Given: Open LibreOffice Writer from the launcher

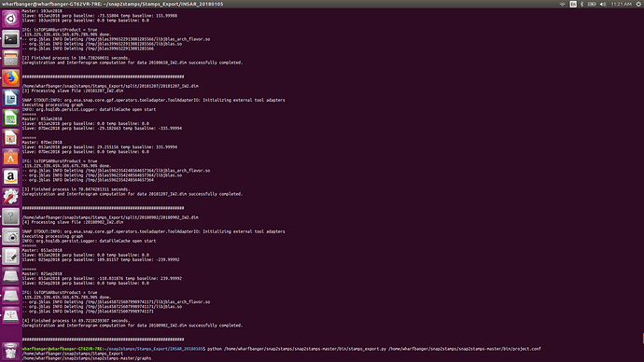Looking at the screenshot, I should click(x=10, y=98).
